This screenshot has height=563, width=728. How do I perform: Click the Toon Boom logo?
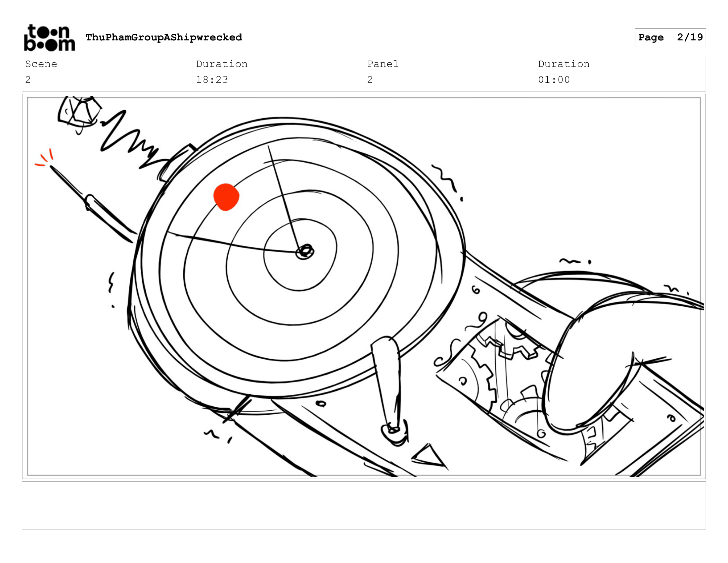pyautogui.click(x=49, y=38)
